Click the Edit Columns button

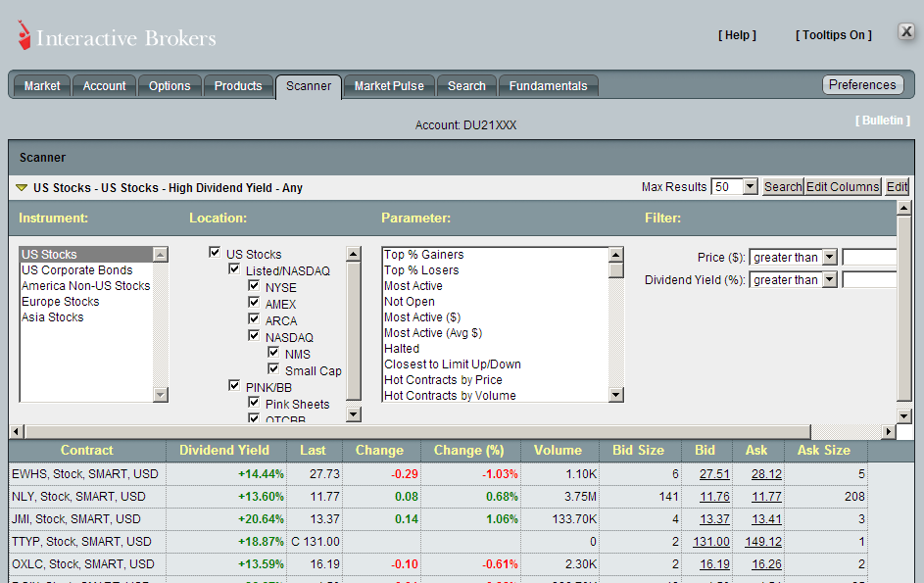point(843,187)
